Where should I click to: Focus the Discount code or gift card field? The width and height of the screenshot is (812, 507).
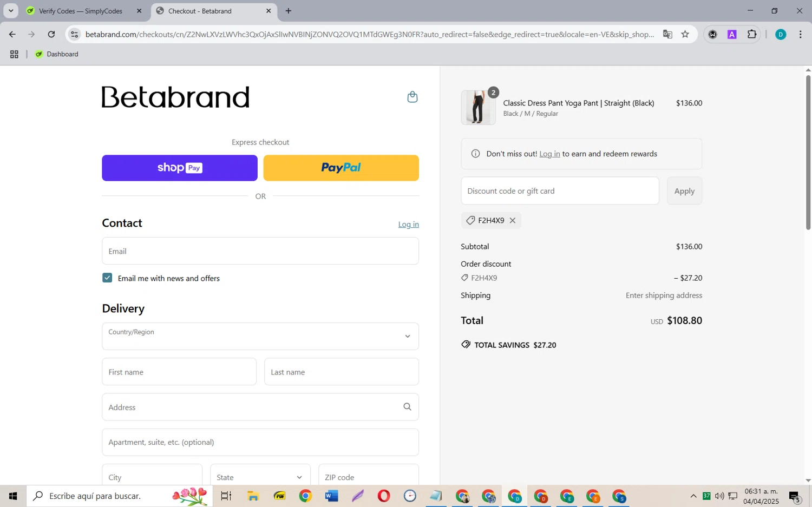coord(560,190)
